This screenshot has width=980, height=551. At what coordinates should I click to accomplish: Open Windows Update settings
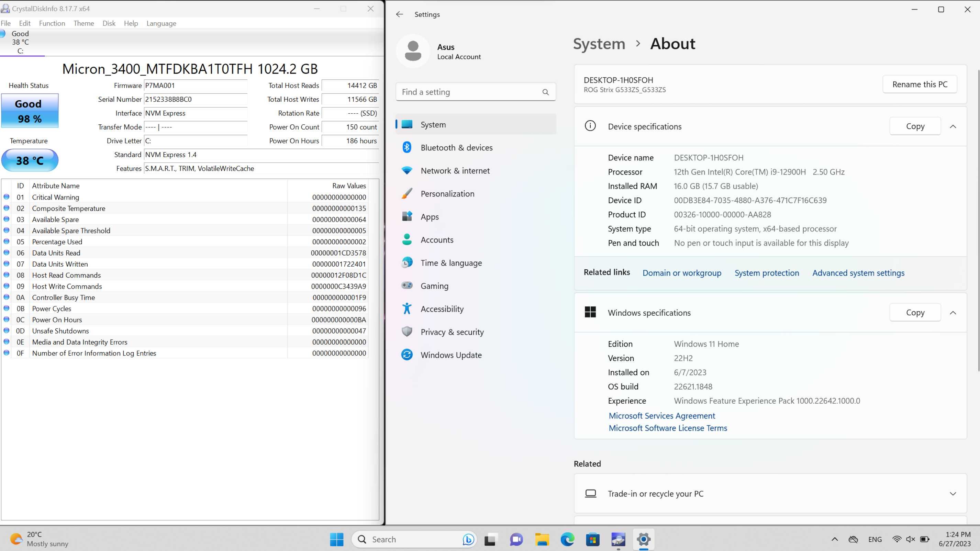[x=476, y=355]
